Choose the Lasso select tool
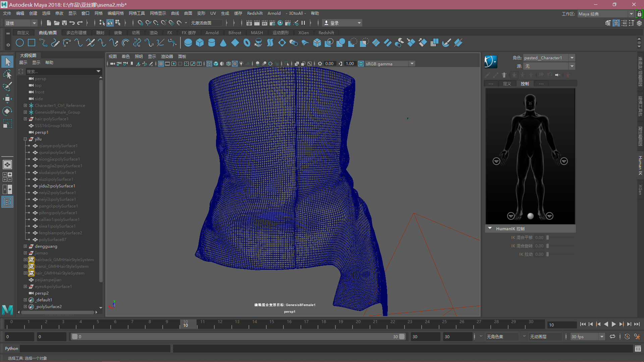 [x=7, y=74]
